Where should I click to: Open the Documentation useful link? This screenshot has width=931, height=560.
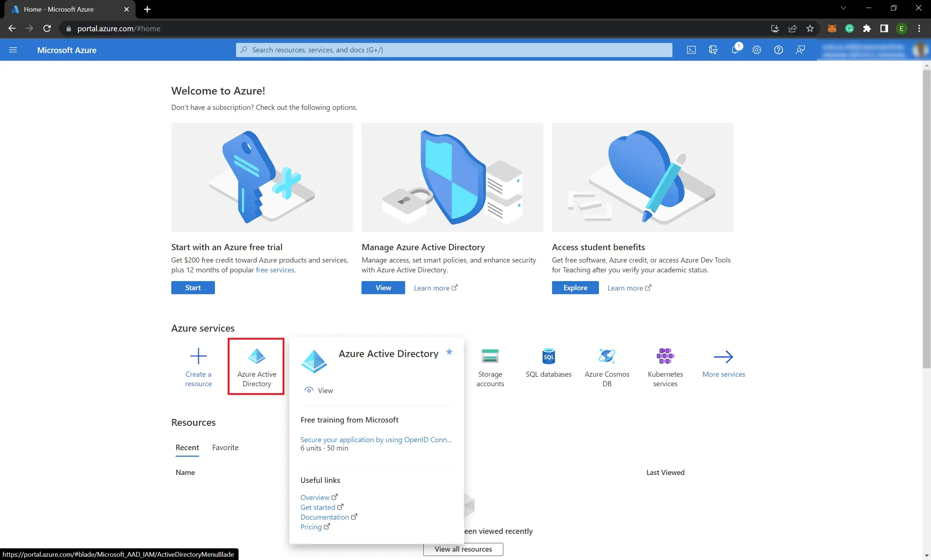(x=329, y=517)
